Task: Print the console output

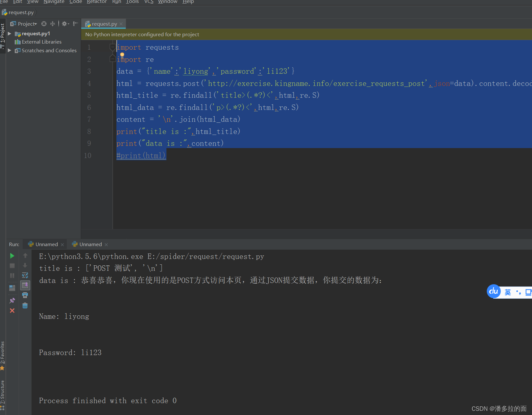Action: [x=25, y=295]
